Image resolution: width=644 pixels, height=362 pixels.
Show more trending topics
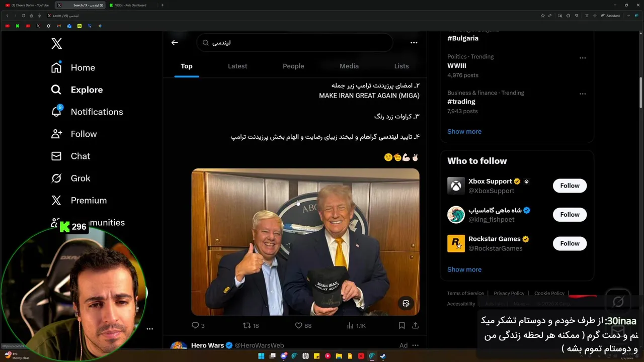(x=464, y=131)
